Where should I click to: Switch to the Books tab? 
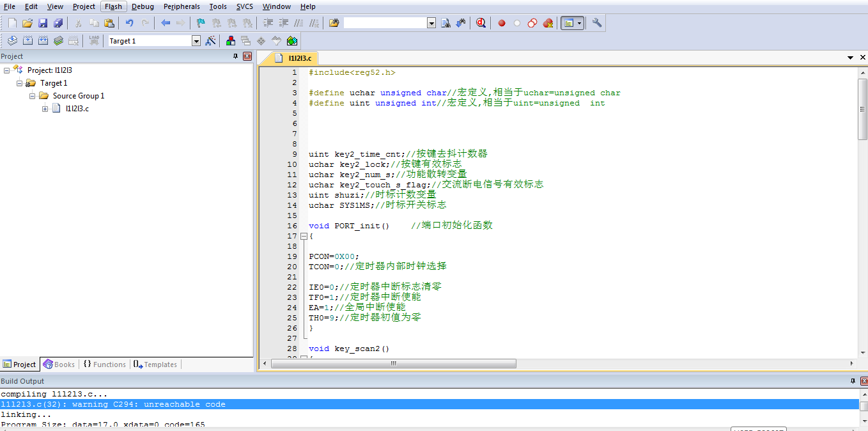pos(59,364)
